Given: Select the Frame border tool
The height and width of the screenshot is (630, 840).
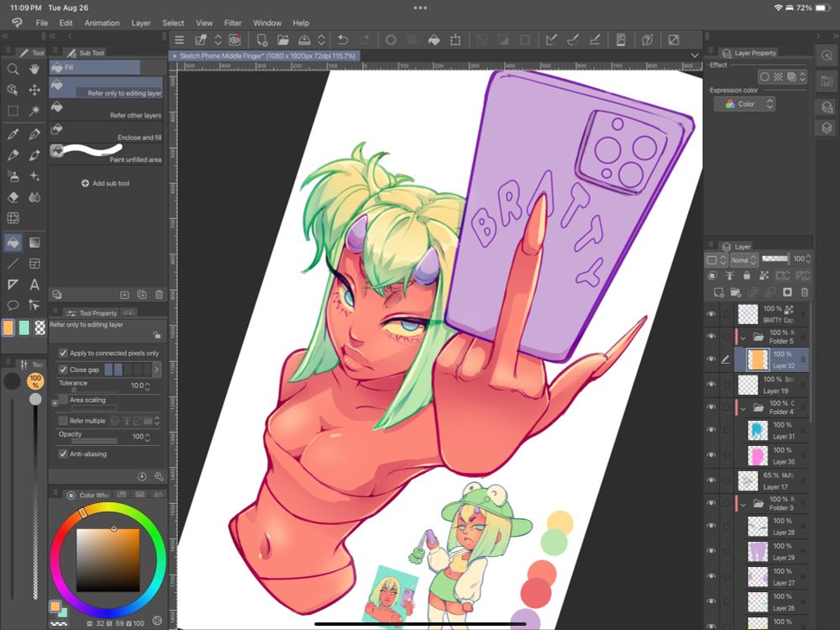Looking at the screenshot, I should (x=34, y=264).
